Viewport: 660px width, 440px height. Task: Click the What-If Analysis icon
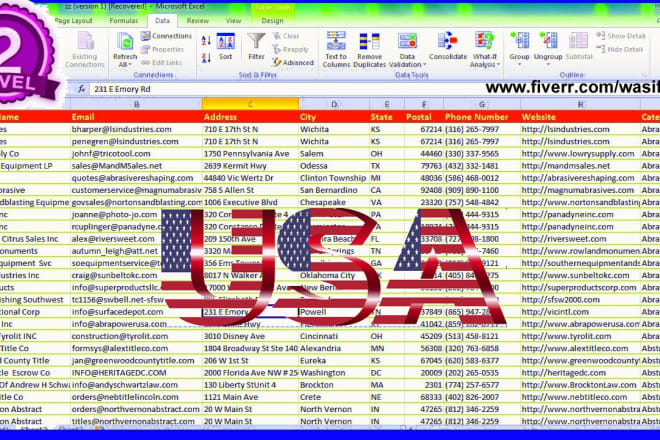pos(484,41)
